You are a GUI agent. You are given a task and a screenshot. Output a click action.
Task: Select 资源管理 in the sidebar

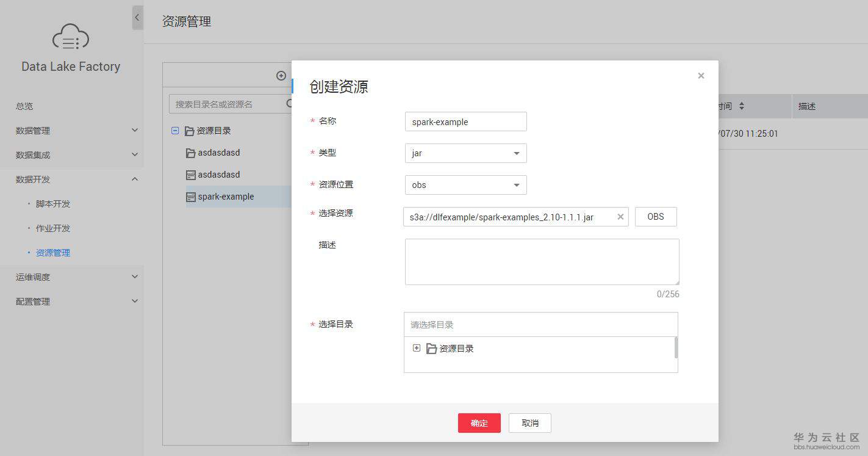(53, 253)
